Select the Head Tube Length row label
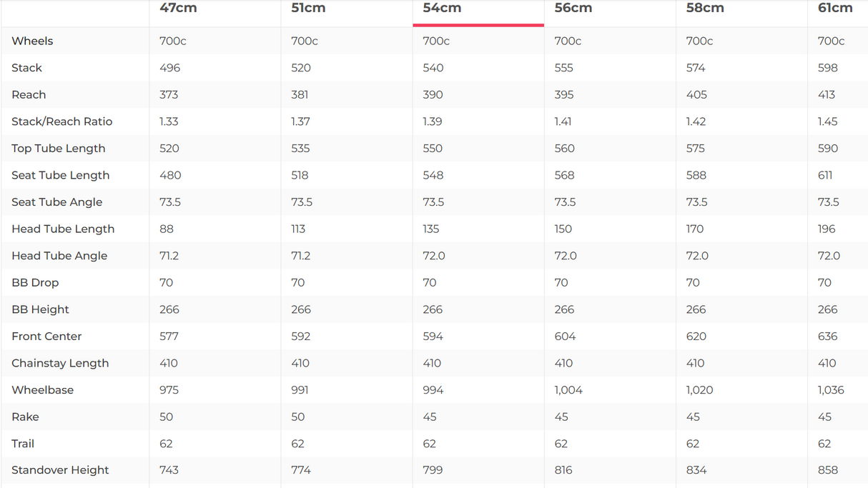 click(63, 229)
